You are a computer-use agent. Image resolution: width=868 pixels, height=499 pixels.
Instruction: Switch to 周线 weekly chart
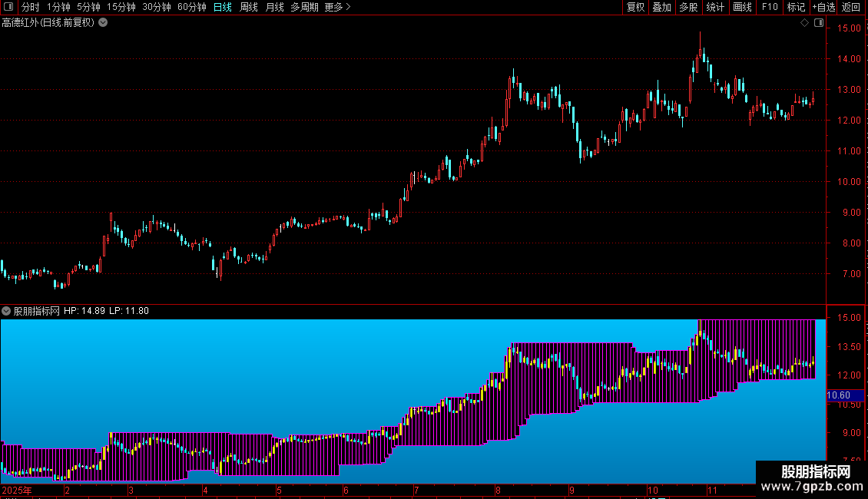pos(249,7)
